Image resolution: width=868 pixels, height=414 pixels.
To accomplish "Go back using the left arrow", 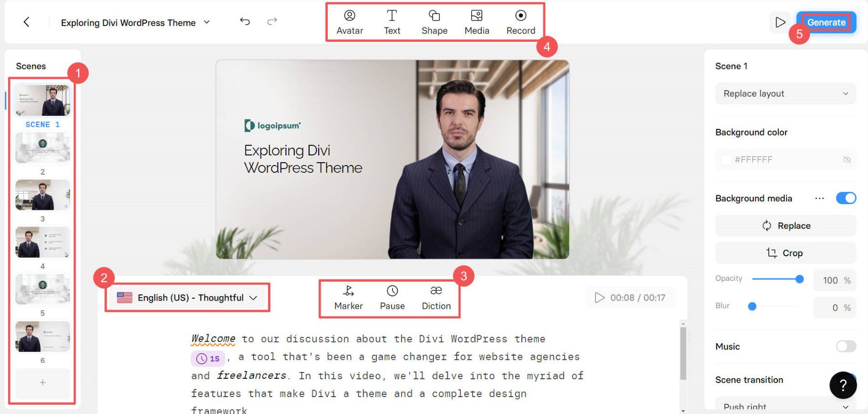I will [x=27, y=22].
